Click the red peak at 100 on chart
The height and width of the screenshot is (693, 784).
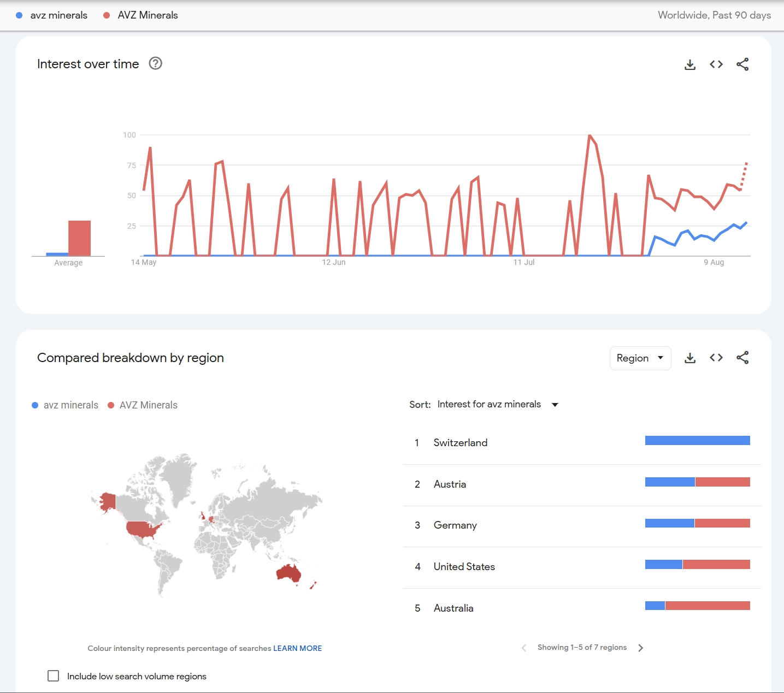pos(590,135)
